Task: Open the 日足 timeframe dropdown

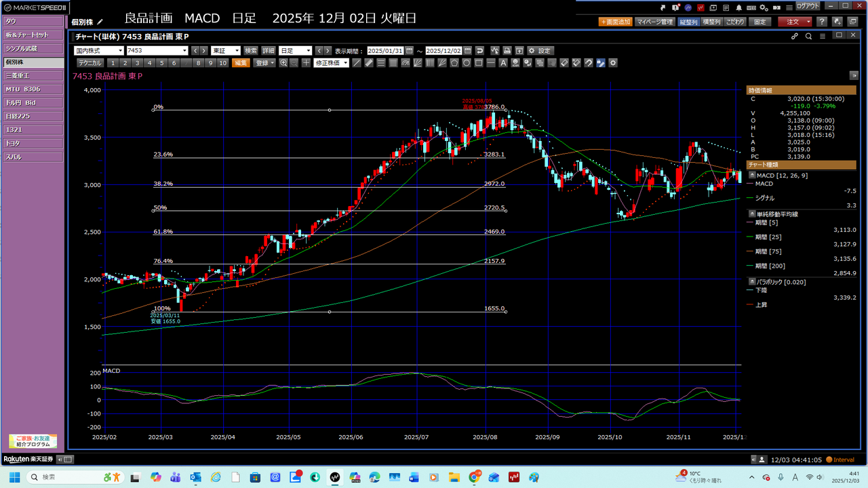Action: [295, 51]
